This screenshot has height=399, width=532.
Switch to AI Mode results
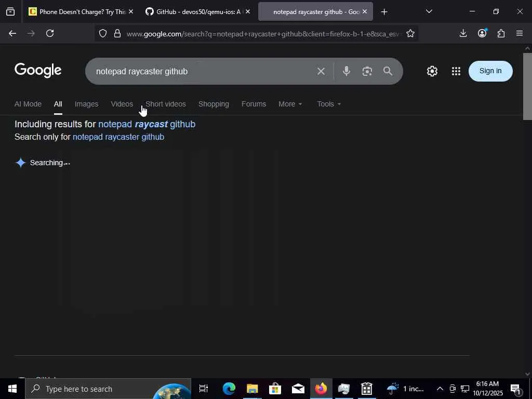(28, 104)
